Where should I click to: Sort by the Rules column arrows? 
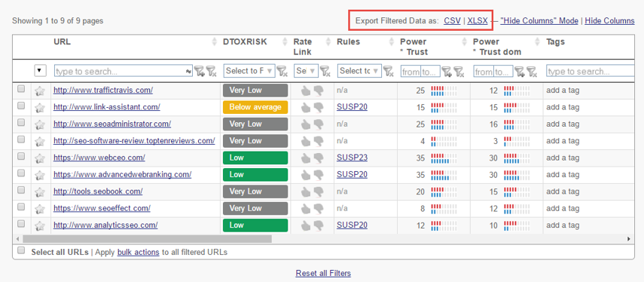pos(391,41)
